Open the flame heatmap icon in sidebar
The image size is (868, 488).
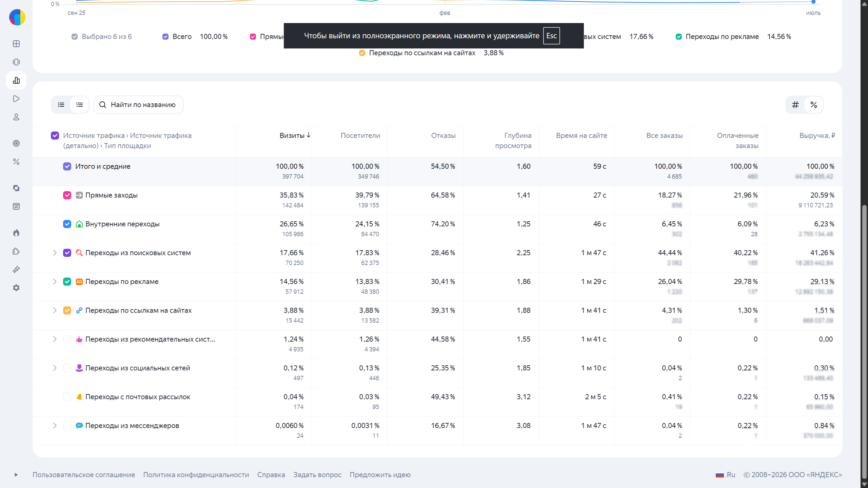(16, 233)
